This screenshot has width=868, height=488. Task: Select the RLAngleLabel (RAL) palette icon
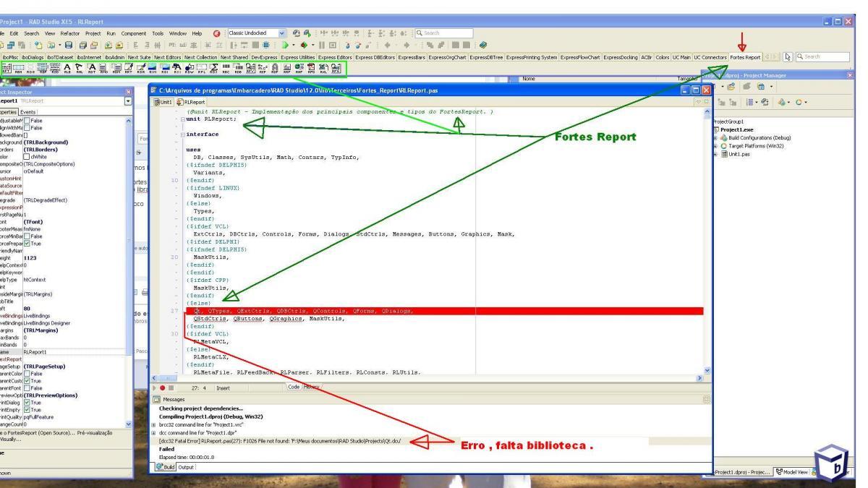click(79, 68)
